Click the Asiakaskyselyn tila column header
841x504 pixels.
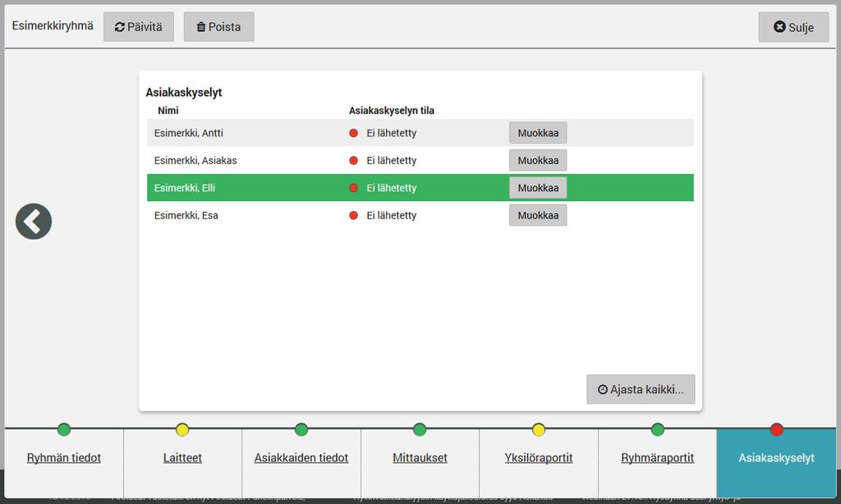(392, 111)
